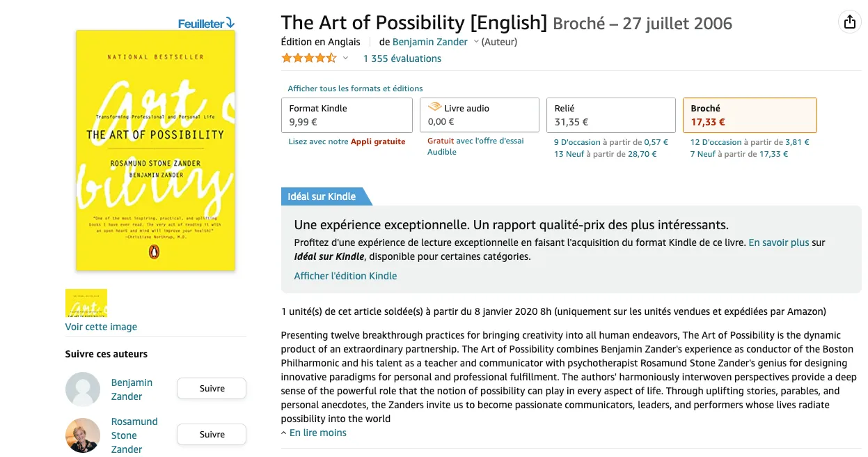Click the share icon at top right
Screen dimensions: 868x457
849,22
